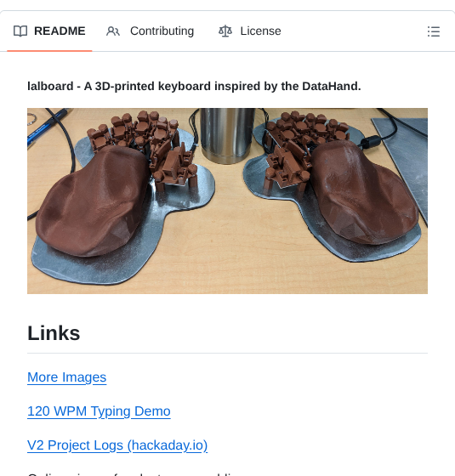Click the License scale icon

click(x=225, y=31)
